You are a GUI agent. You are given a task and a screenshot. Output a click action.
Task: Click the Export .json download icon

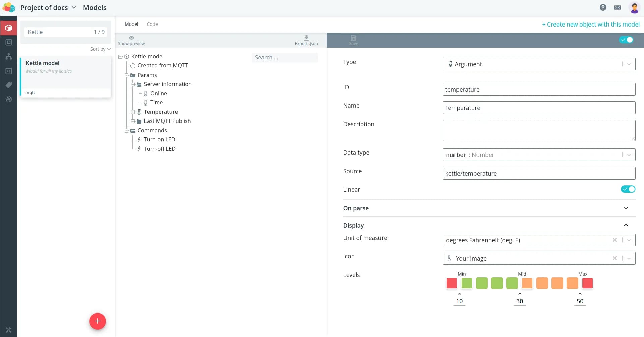(x=306, y=38)
